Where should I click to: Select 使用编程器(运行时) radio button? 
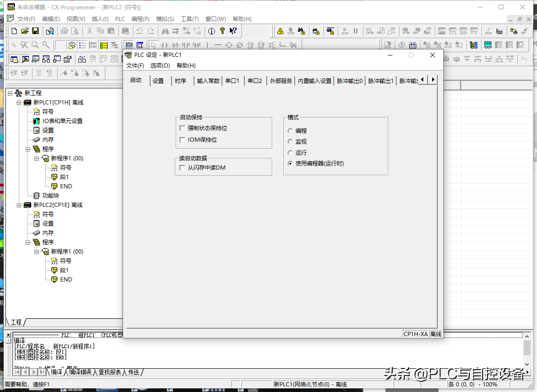[x=290, y=163]
